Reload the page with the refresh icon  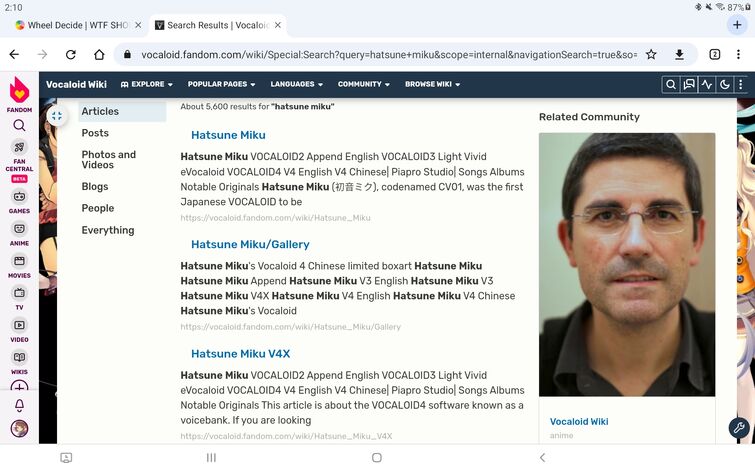pyautogui.click(x=71, y=54)
